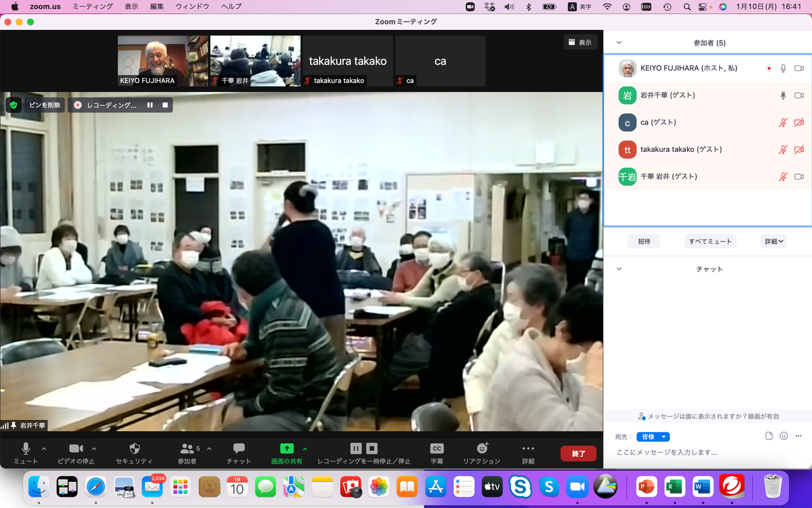Click the Security shield icon in the toolbar
812x508 pixels.
coord(134,448)
